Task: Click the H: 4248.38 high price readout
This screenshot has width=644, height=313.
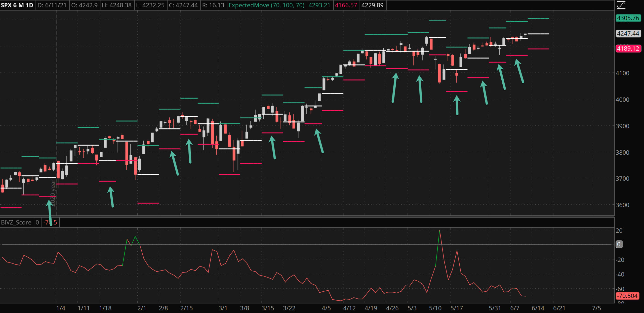Action: [x=117, y=5]
